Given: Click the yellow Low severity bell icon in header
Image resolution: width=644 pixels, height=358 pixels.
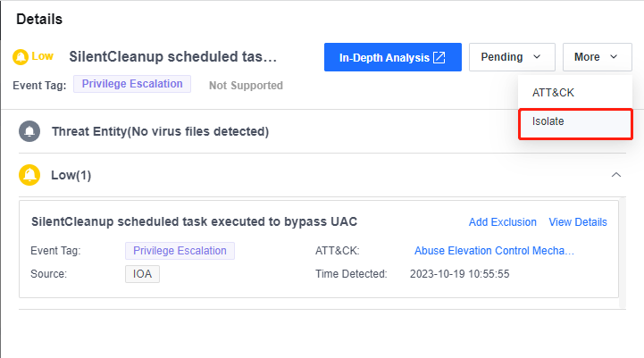Looking at the screenshot, I should coord(21,57).
